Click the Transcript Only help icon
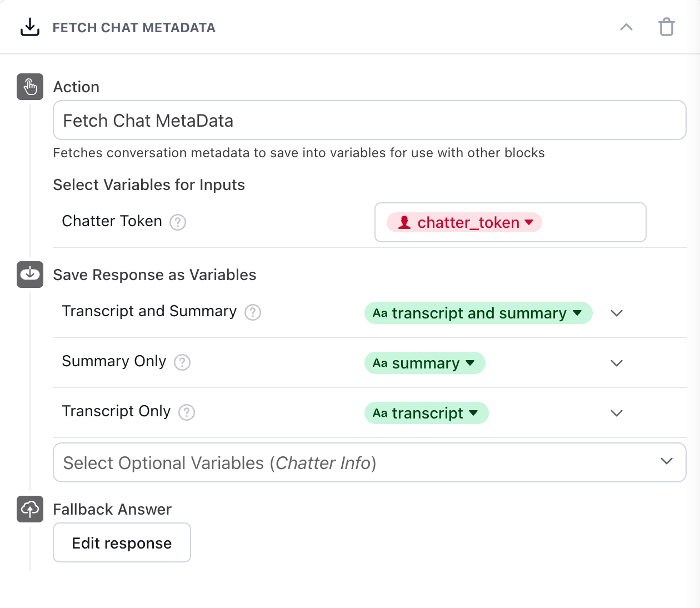 [187, 412]
